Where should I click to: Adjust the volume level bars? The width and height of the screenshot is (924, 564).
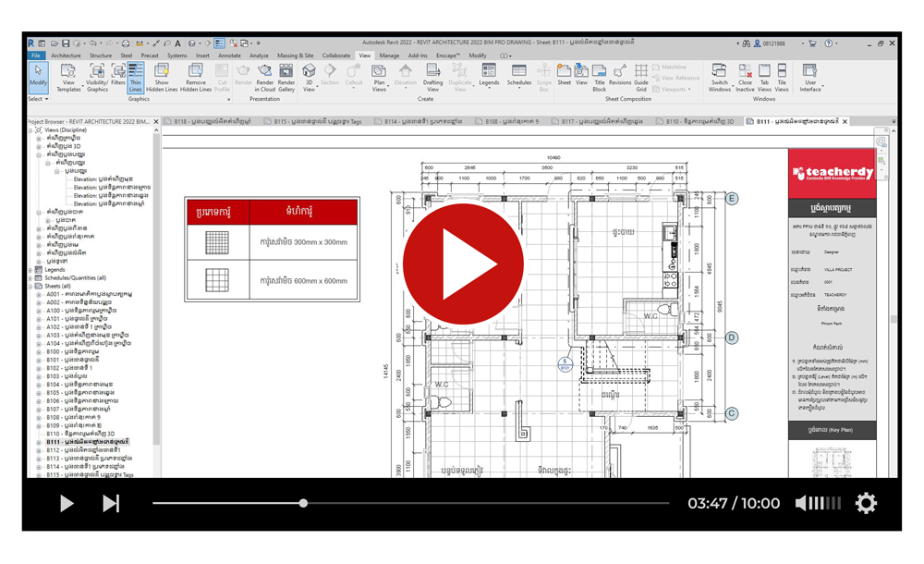tap(825, 503)
